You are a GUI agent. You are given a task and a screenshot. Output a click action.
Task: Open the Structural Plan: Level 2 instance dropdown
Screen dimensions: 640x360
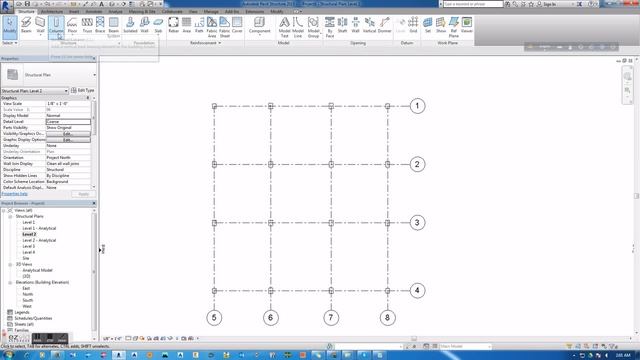click(34, 91)
